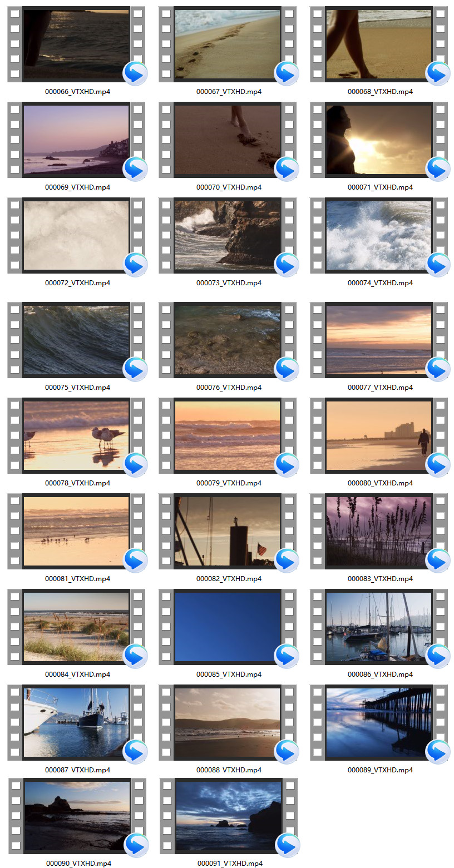The height and width of the screenshot is (868, 454).
Task: Click the blue play badge on 000067_VTXHD.mp4
Action: (x=287, y=73)
